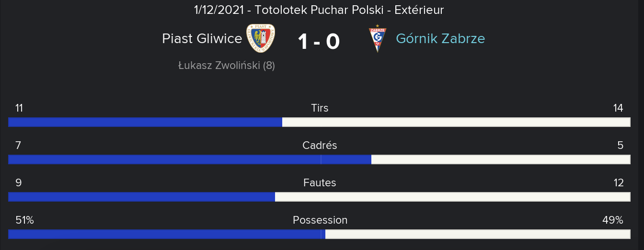Screen dimensions: 644x250
Task: Click the blue portion of Fautes bar
Action: coord(142,197)
